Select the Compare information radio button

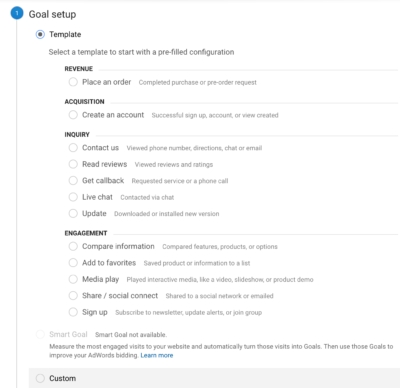tap(73, 246)
